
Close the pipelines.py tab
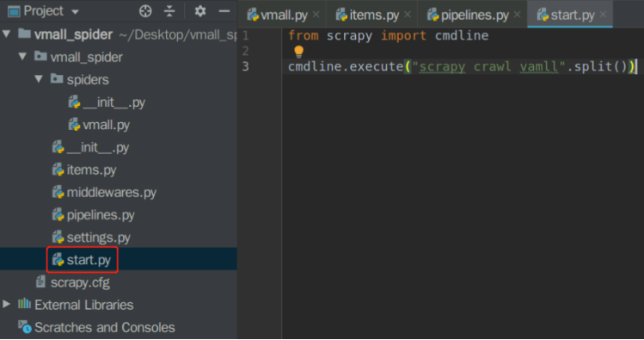pos(517,15)
